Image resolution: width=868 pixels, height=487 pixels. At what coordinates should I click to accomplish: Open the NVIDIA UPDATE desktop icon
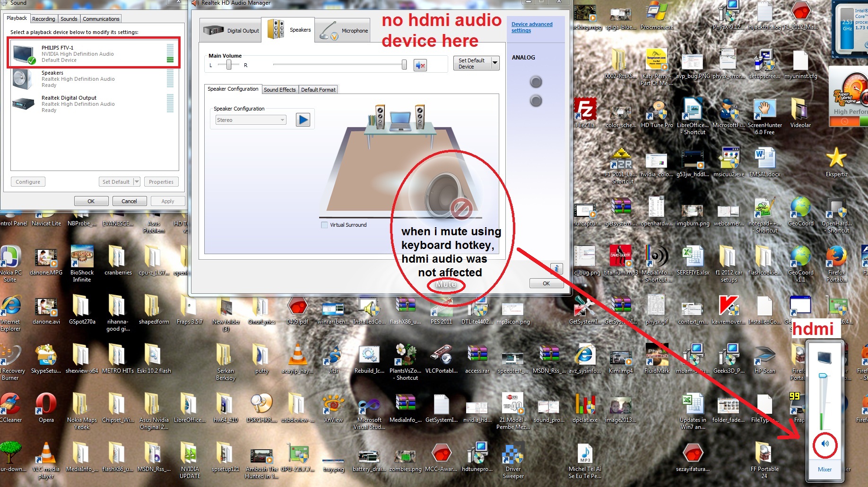tap(190, 461)
